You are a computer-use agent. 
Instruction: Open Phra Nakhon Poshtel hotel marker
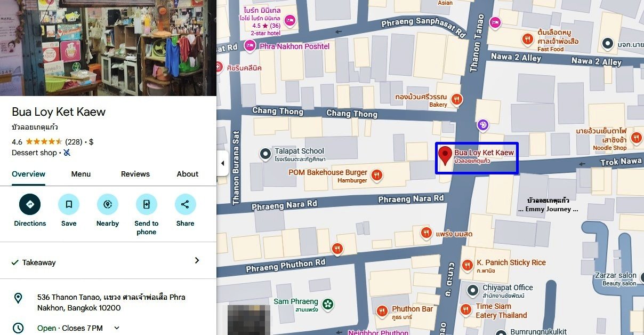(249, 46)
